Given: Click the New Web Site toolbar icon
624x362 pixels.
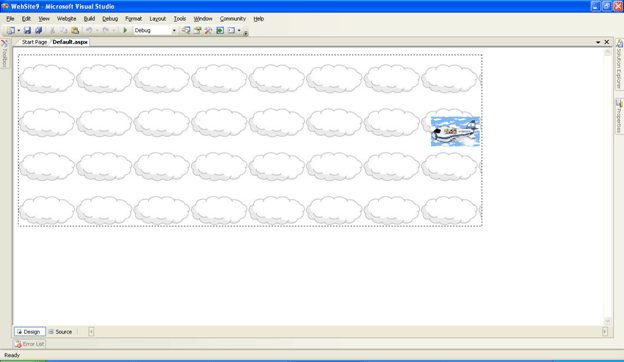Looking at the screenshot, I should tap(10, 30).
